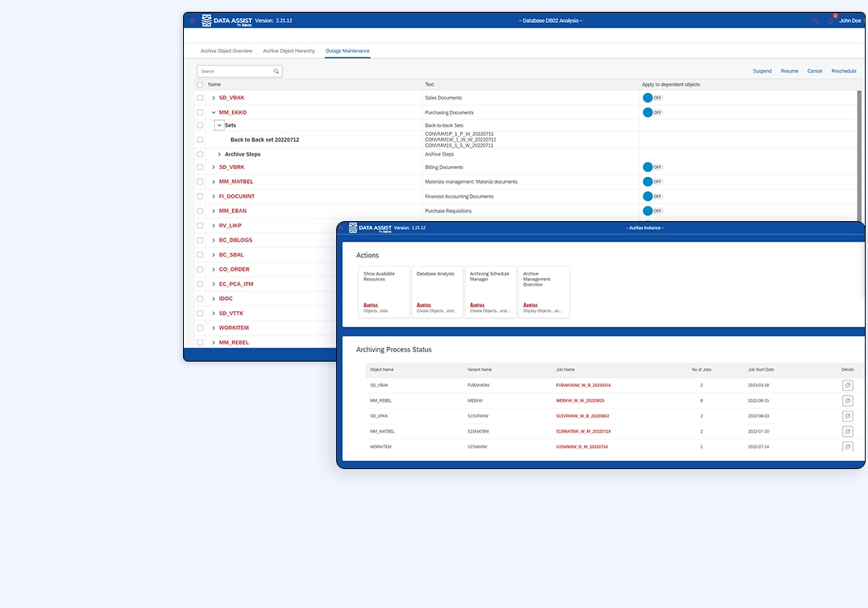This screenshot has height=608, width=868.
Task: Check the SD_VBAK row checkbox
Action: 200,98
